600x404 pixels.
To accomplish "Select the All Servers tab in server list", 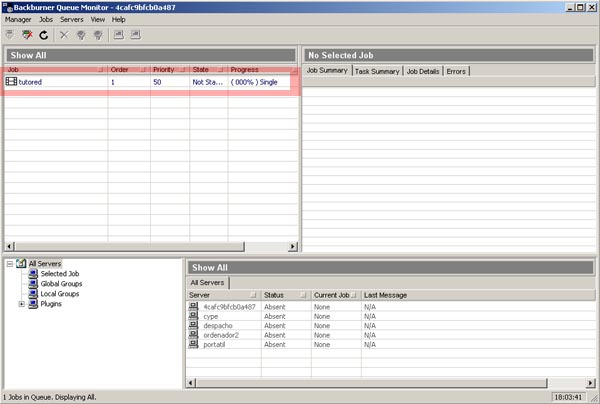I will pos(207,283).
